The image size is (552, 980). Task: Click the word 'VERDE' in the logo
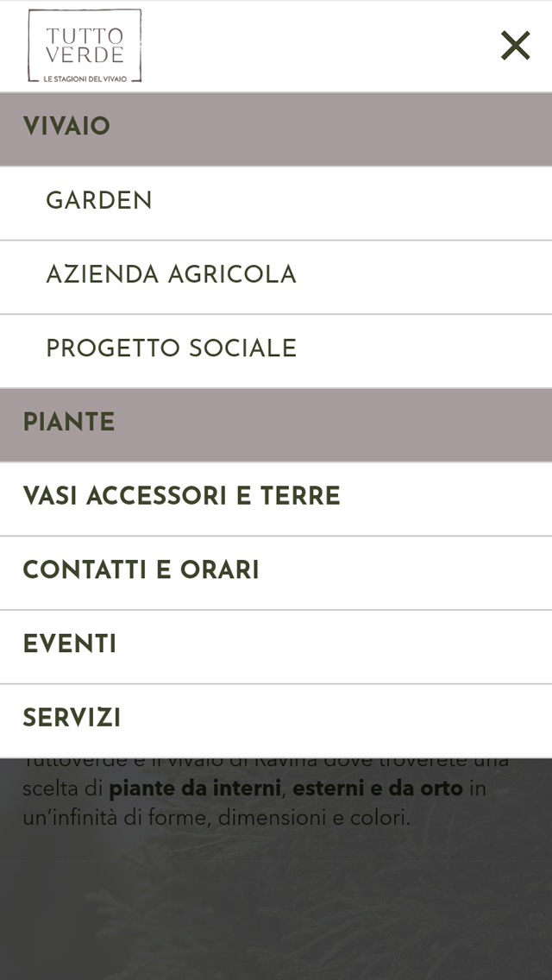85,53
